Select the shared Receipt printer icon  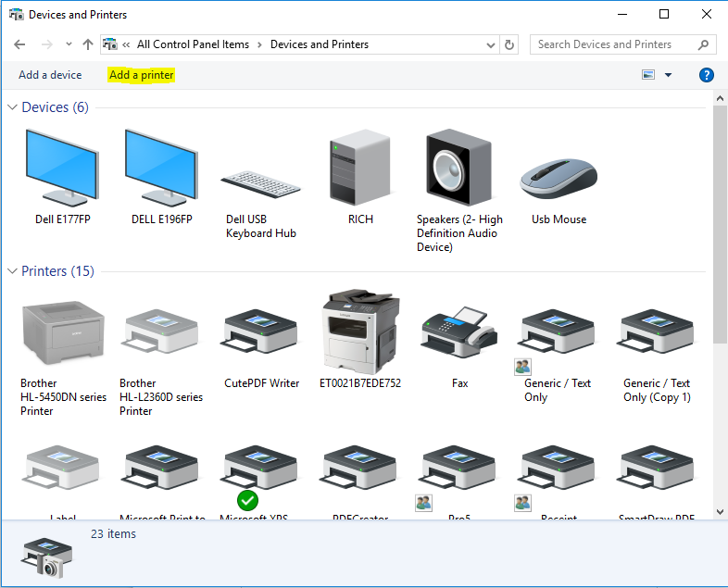coord(558,468)
